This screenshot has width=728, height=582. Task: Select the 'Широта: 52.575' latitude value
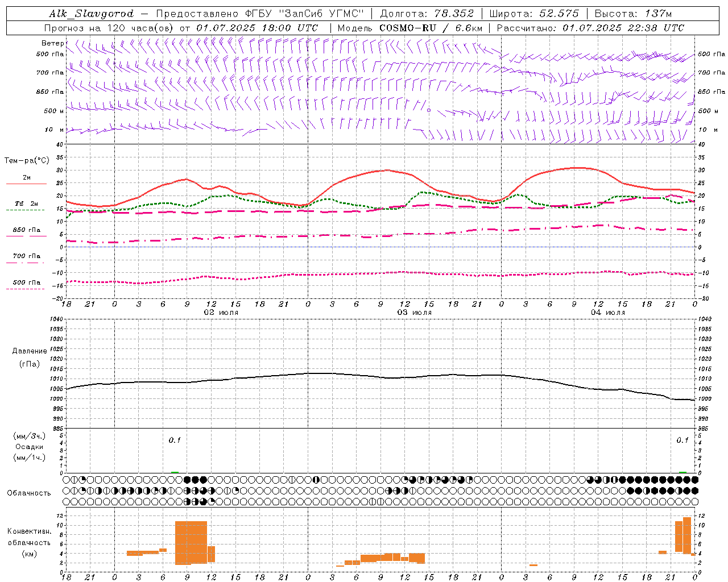[534, 14]
